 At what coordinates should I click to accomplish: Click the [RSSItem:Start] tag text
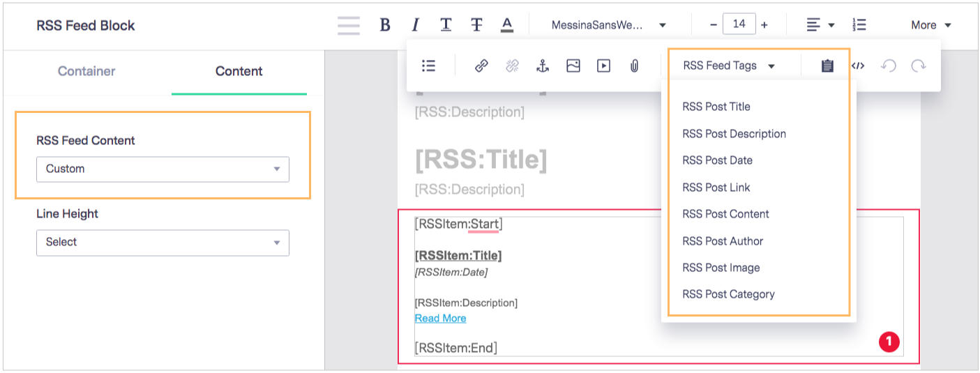click(x=458, y=224)
